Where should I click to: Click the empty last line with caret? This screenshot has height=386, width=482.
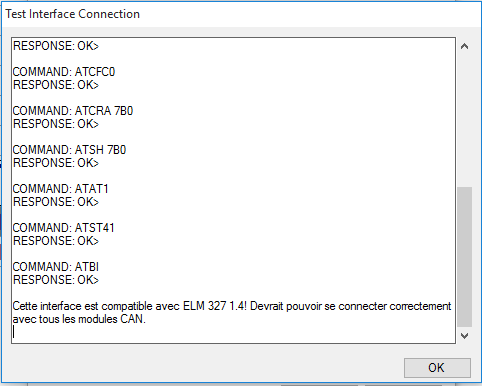click(233, 332)
